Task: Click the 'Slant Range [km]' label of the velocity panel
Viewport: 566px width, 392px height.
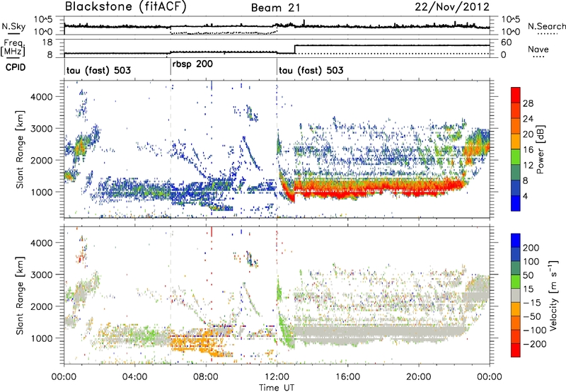Action: (x=20, y=296)
